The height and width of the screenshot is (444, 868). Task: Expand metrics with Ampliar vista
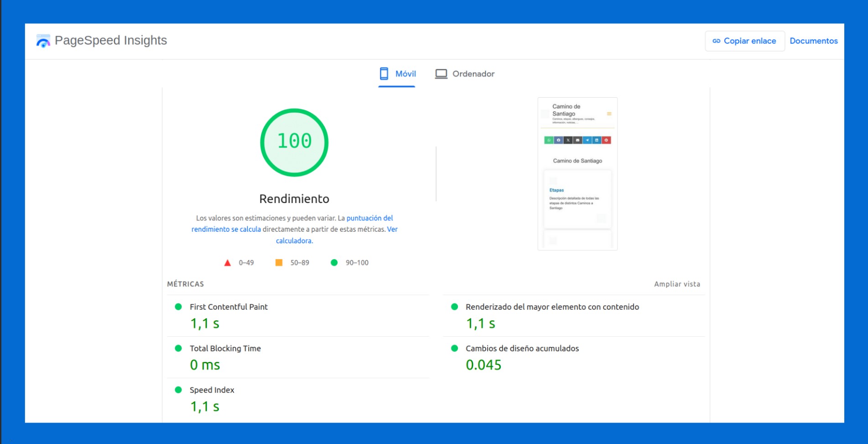pyautogui.click(x=677, y=284)
